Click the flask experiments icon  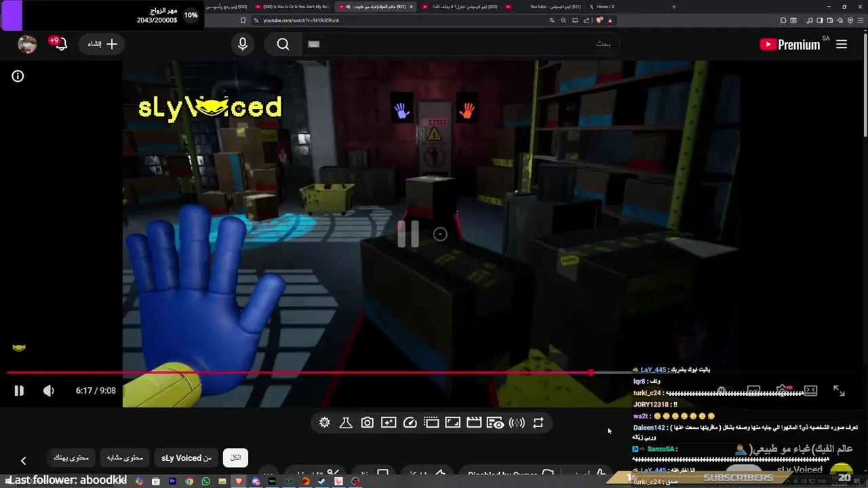(x=346, y=422)
